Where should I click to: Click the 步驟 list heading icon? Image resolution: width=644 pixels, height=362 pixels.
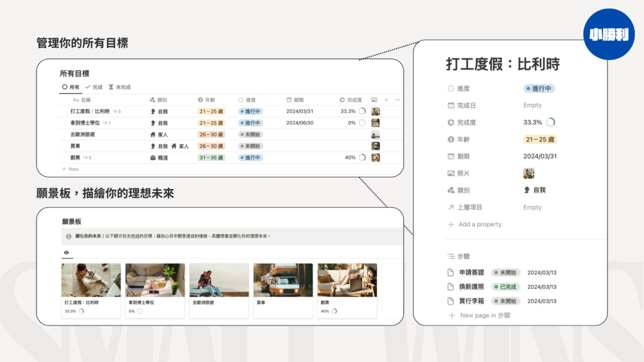(x=451, y=256)
